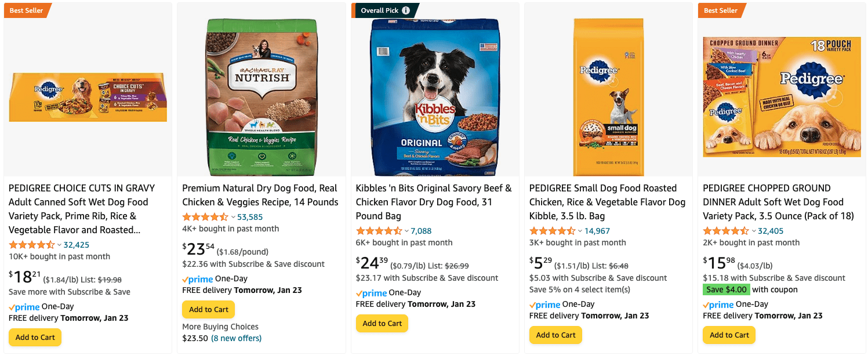Image resolution: width=868 pixels, height=355 pixels.
Task: Open the Rachael Ray Nutrish product image
Action: (x=262, y=97)
